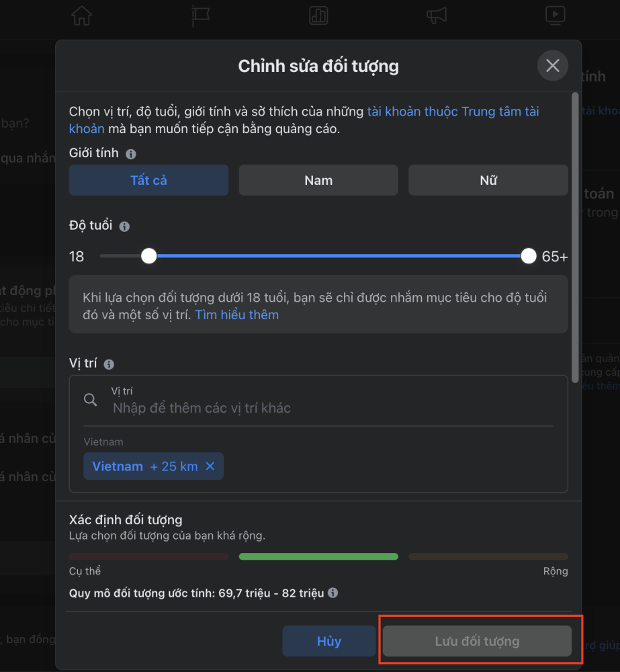The height and width of the screenshot is (672, 620).
Task: Click the maximum age slider handle at 65+
Action: tap(528, 256)
